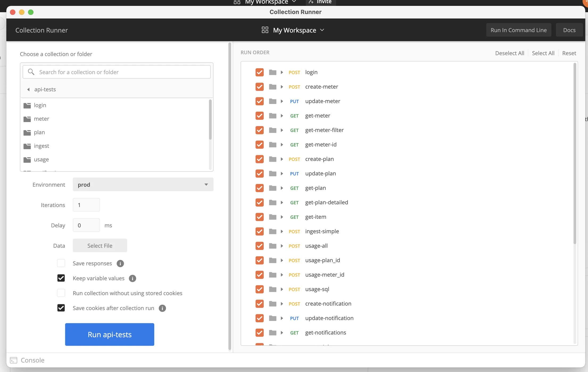The height and width of the screenshot is (372, 588).
Task: Click the run order vertical scrollbar
Action: tap(575, 153)
